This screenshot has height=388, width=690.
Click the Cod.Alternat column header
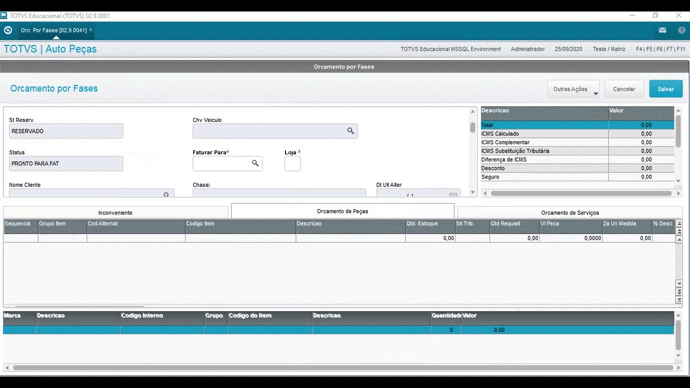pyautogui.click(x=136, y=226)
